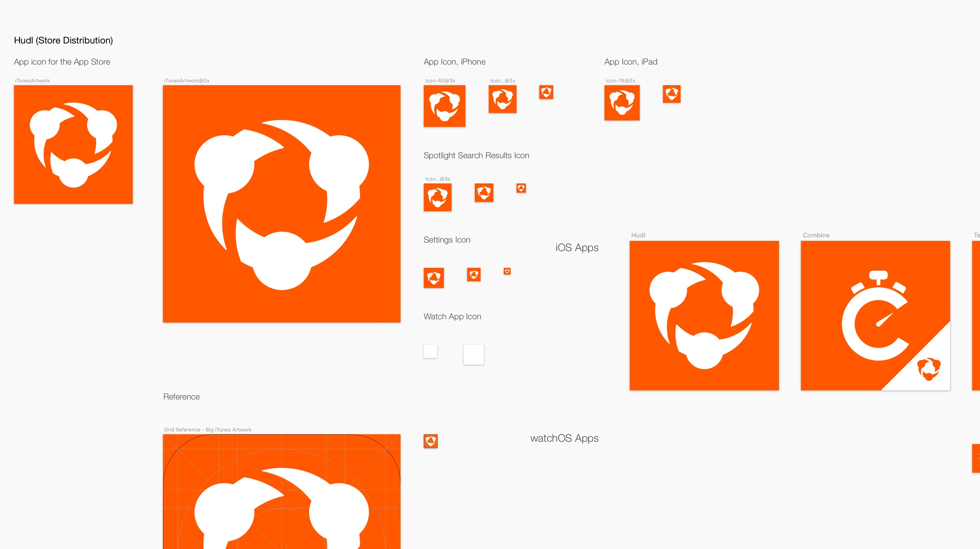Click the small Hudl logo in the Combine corner
980x549 pixels.
(929, 369)
